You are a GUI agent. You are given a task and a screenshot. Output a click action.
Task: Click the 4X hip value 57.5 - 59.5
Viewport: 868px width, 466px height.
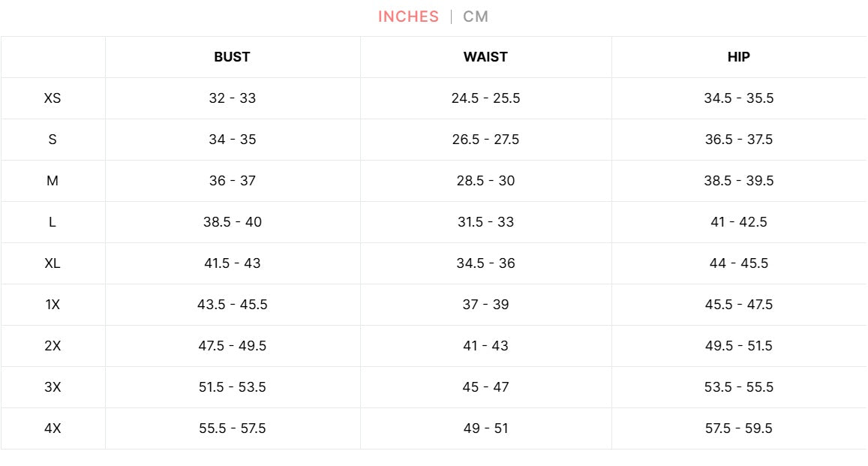point(739,428)
